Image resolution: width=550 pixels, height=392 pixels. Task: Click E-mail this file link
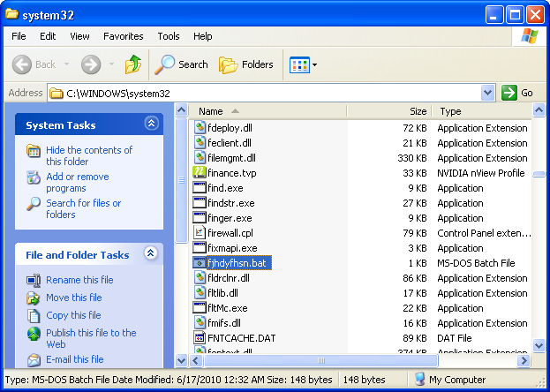coord(75,359)
